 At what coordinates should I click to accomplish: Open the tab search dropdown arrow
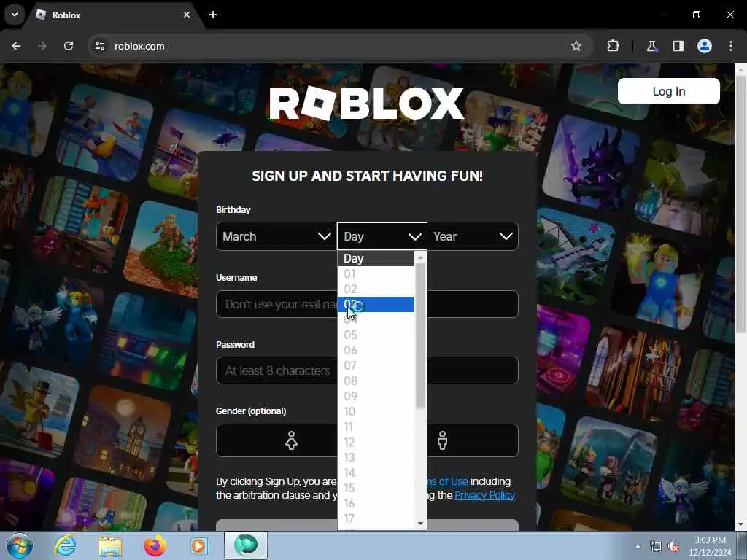point(15,15)
